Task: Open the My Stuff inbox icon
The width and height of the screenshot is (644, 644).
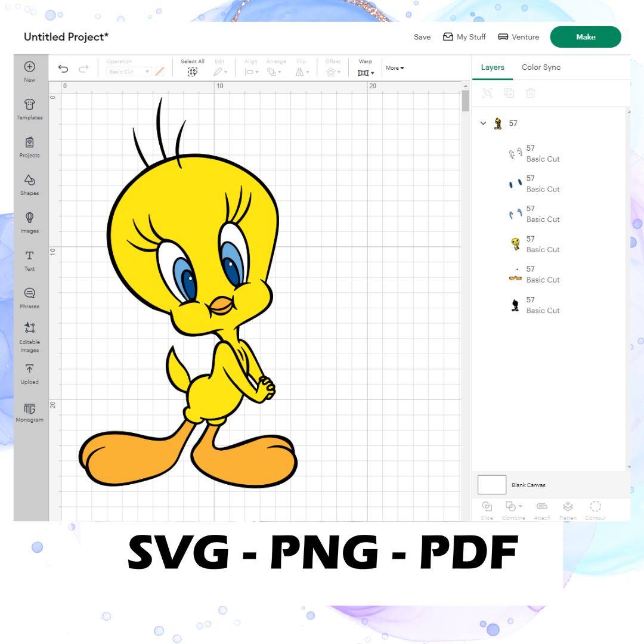Action: [x=448, y=37]
